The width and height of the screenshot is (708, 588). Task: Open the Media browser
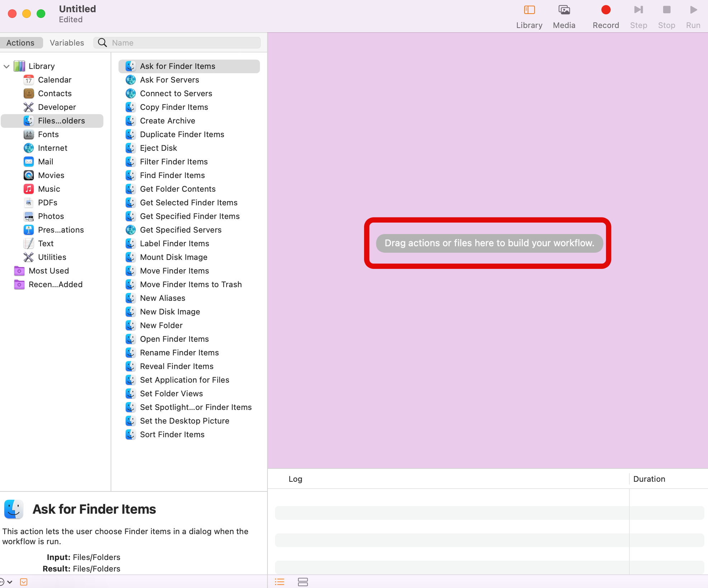tap(564, 10)
